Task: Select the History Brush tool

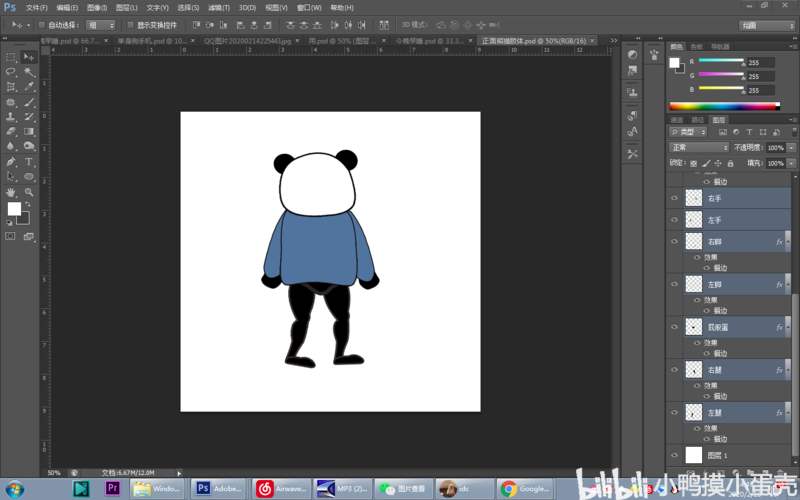Action: click(29, 117)
